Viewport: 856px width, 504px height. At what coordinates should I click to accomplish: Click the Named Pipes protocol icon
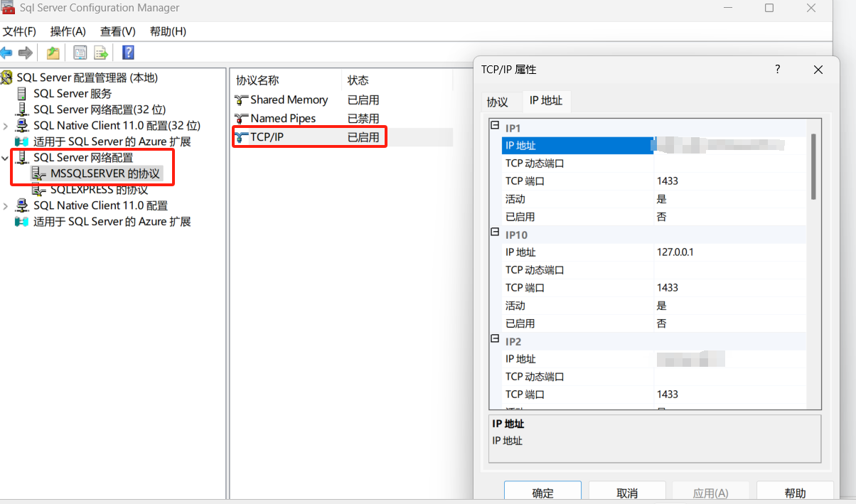(x=241, y=119)
